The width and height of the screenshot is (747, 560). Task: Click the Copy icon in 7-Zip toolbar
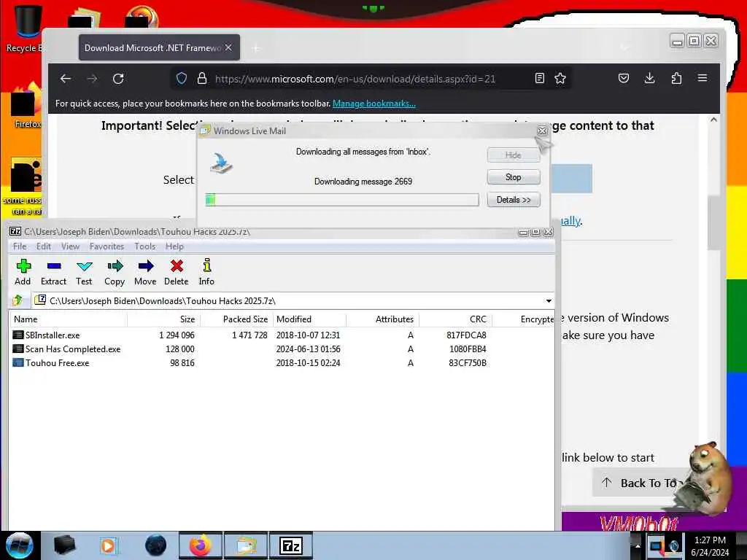click(x=115, y=272)
